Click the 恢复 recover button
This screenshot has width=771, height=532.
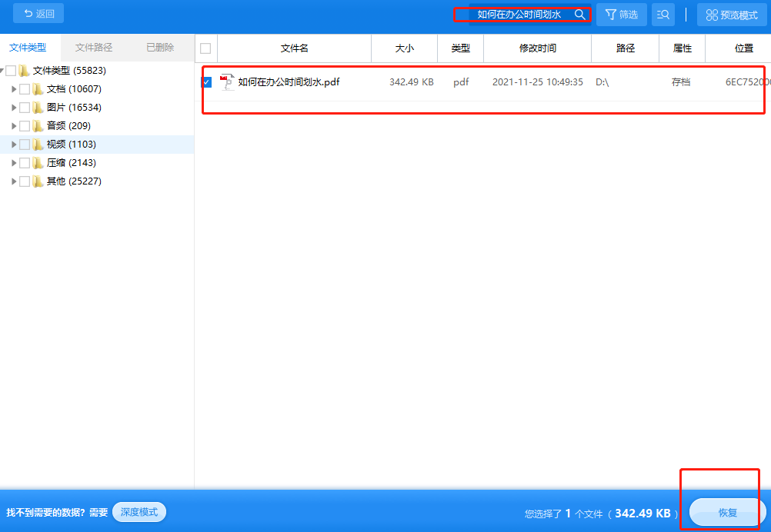[x=727, y=513]
